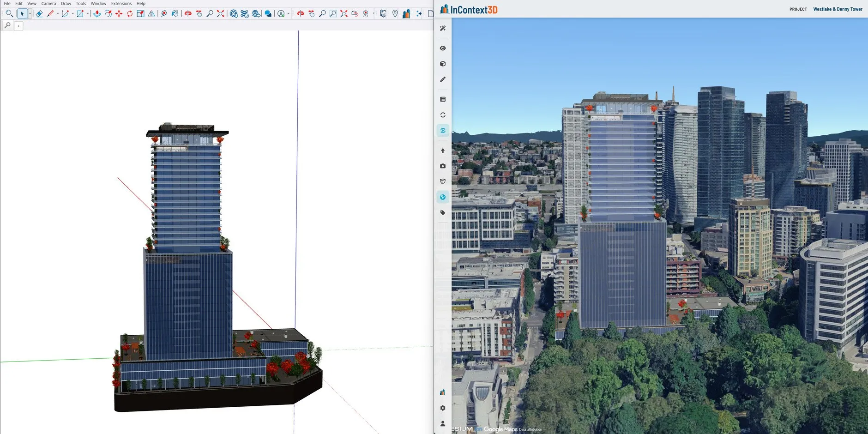Pick the Tape Measure tool
The height and width of the screenshot is (434, 868).
click(x=164, y=14)
